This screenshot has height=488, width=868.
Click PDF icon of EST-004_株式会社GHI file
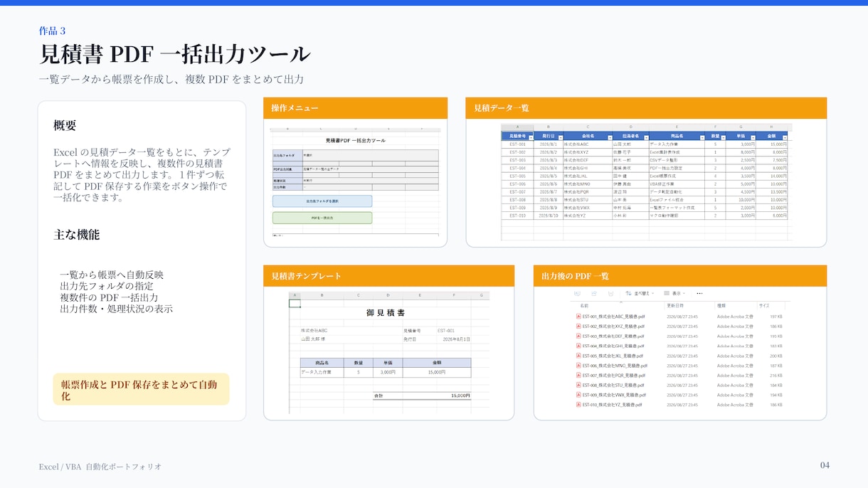(578, 346)
